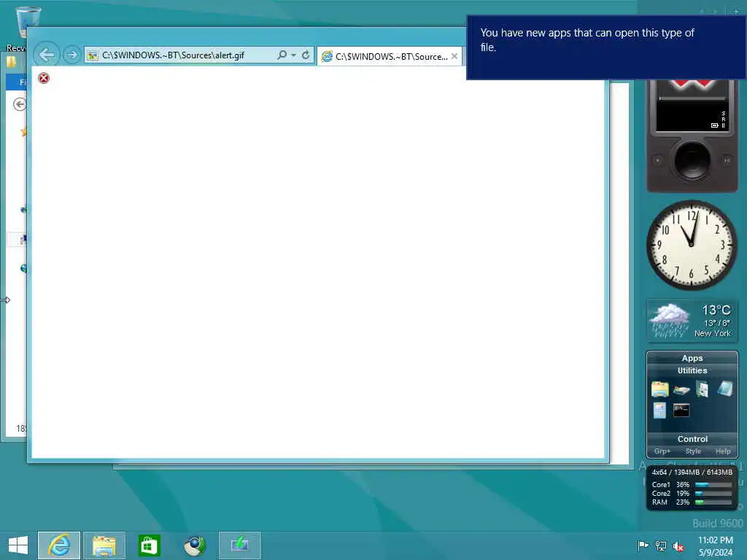Viewport: 747px width, 560px height.
Task: Click the media gadget progress bar
Action: click(692, 98)
